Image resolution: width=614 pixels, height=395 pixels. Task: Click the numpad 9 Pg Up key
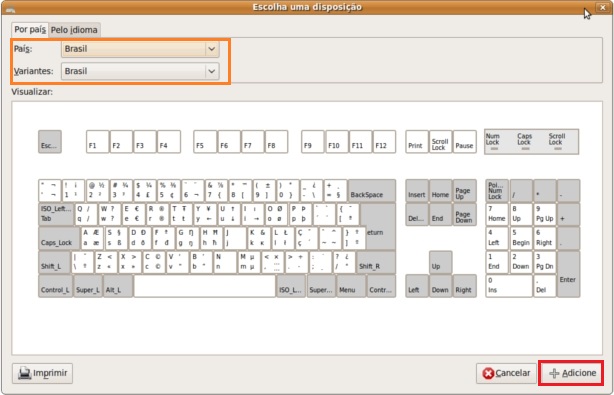point(545,215)
